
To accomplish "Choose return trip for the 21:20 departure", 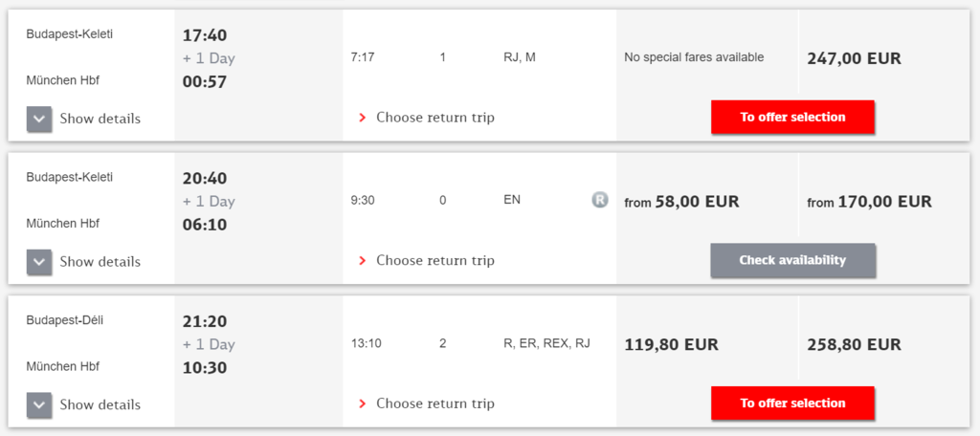I will tap(434, 403).
